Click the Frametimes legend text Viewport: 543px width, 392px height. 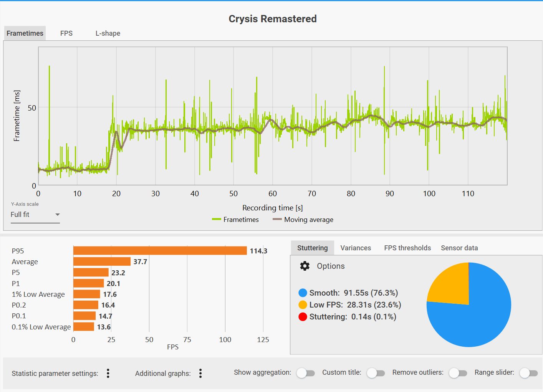pos(241,220)
